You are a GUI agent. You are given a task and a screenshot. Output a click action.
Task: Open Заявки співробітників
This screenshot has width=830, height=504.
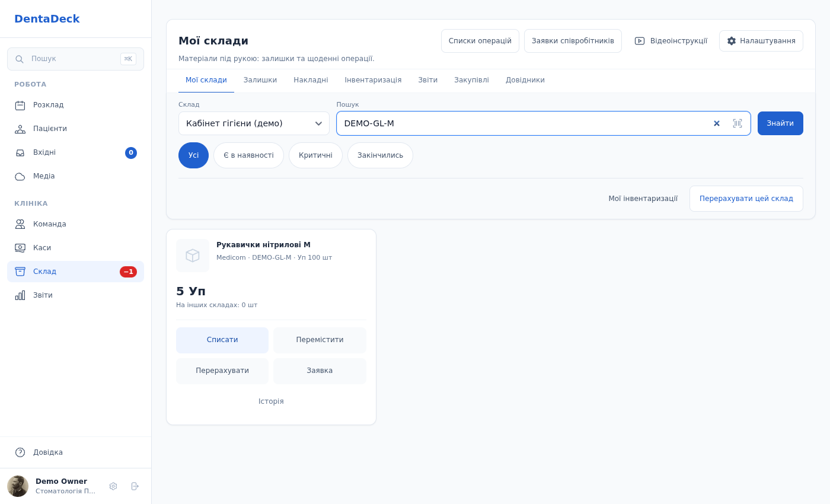click(x=573, y=41)
